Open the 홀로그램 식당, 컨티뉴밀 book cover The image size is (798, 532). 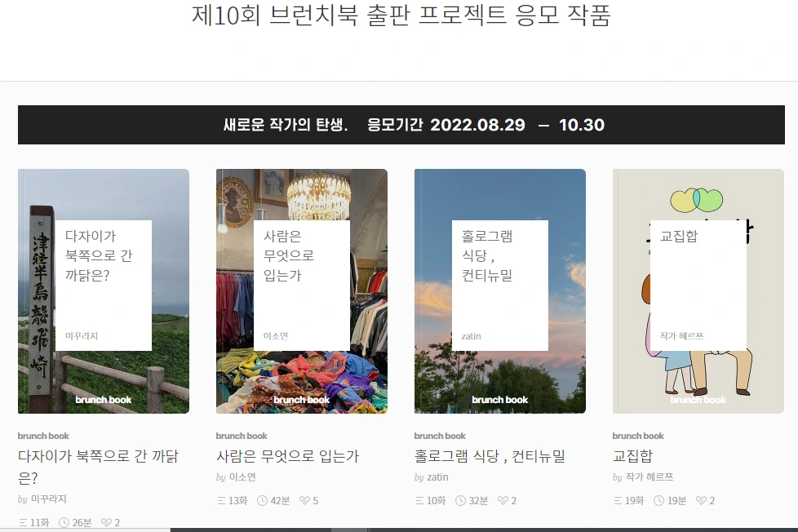click(499, 291)
